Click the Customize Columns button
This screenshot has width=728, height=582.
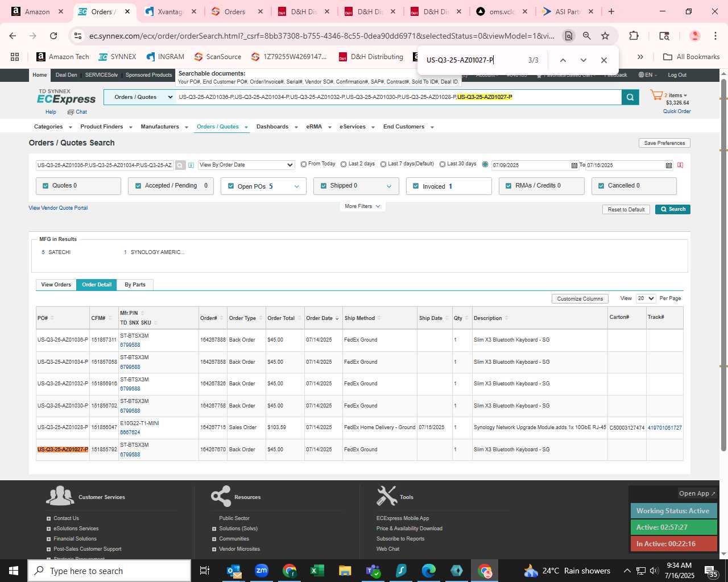click(580, 299)
